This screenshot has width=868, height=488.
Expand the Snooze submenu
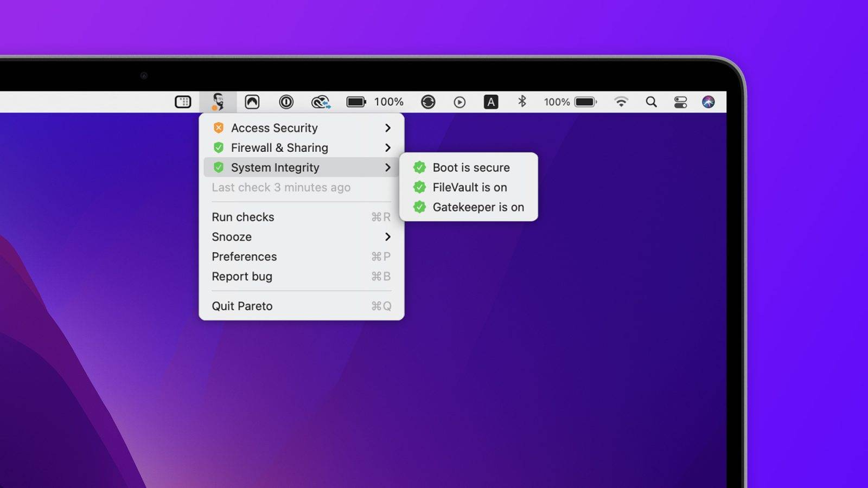(x=387, y=237)
